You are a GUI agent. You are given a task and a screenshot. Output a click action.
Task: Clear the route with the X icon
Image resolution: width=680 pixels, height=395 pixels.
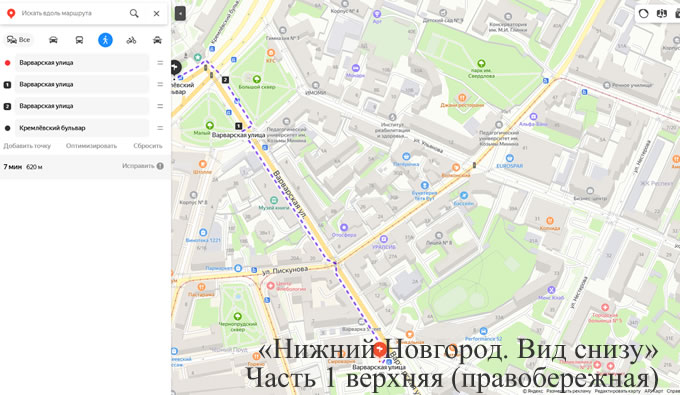157,13
